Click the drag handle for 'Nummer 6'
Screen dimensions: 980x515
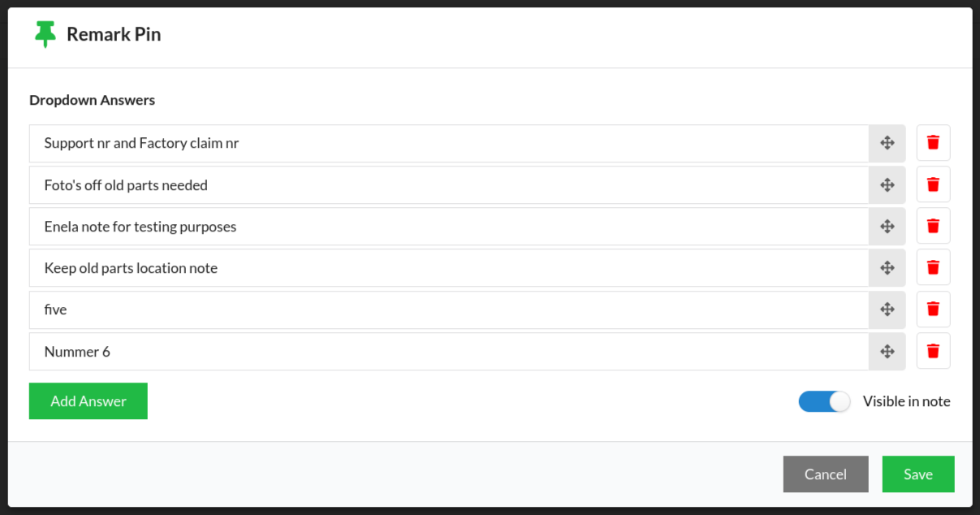point(887,351)
